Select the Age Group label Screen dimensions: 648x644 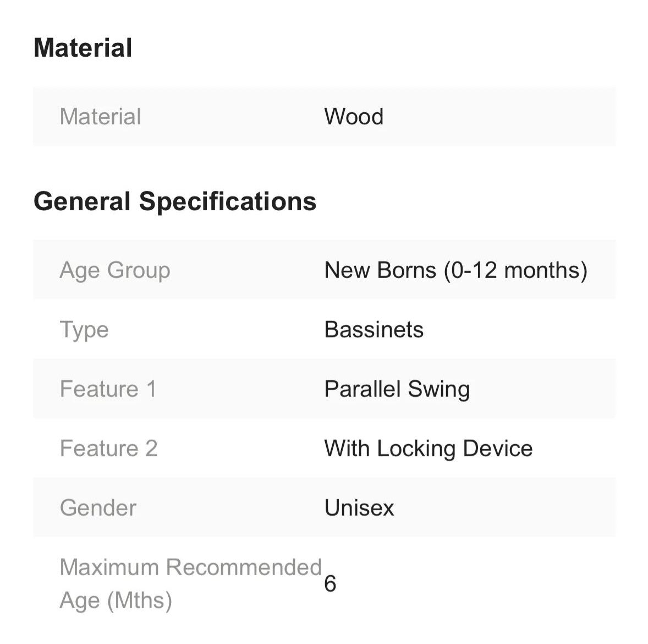point(115,270)
